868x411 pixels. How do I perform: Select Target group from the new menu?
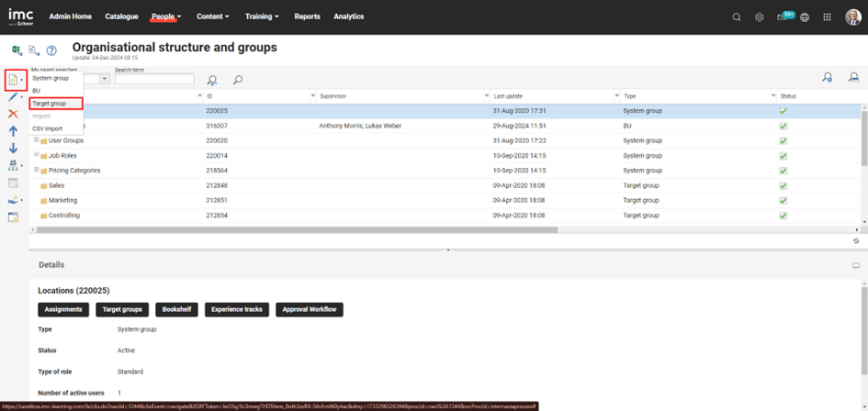(50, 104)
